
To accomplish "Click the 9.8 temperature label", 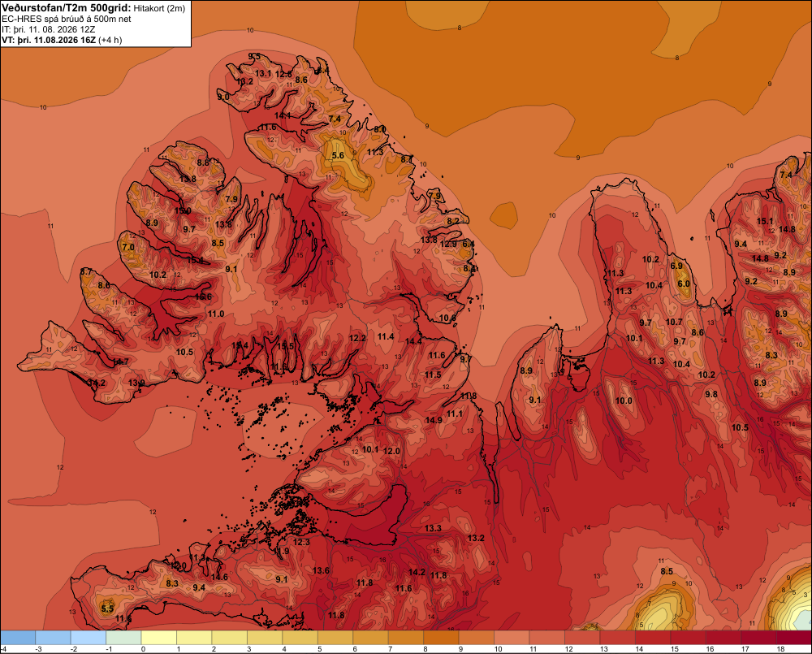I will (x=711, y=394).
